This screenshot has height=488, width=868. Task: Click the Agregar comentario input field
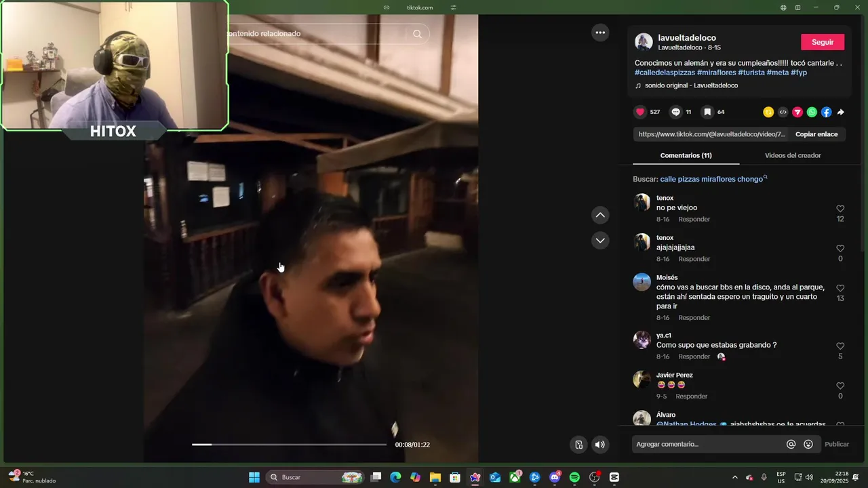tap(707, 444)
